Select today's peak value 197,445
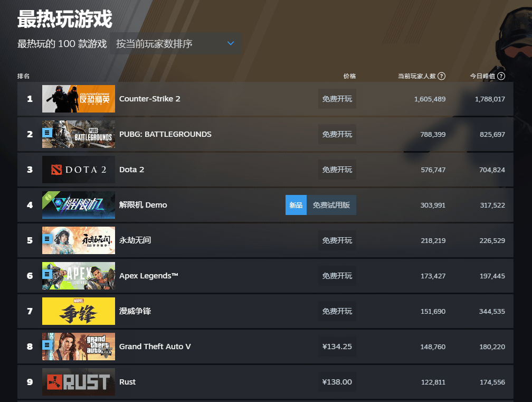Image resolution: width=532 pixels, height=402 pixels. click(492, 276)
